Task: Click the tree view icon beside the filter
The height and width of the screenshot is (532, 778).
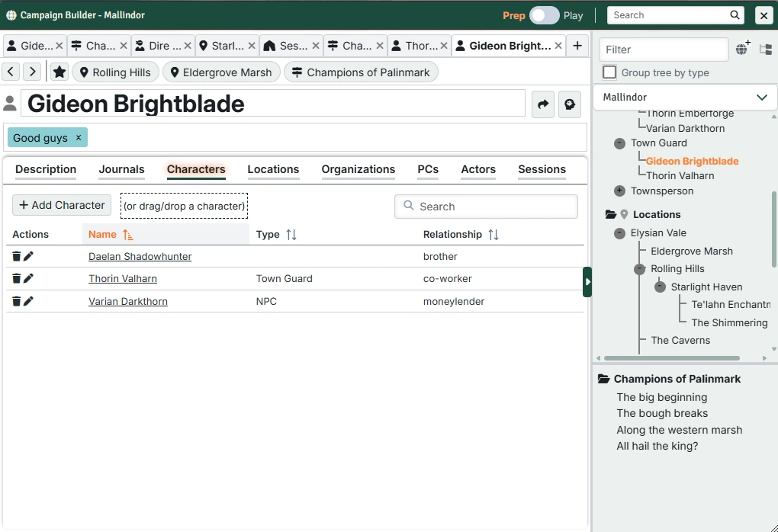Action: click(766, 50)
